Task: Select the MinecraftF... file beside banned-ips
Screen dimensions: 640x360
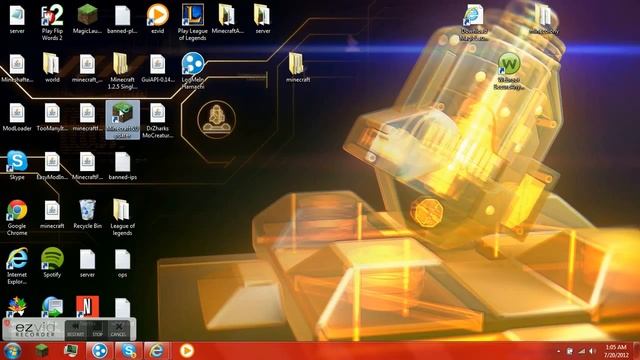Action: tap(87, 165)
